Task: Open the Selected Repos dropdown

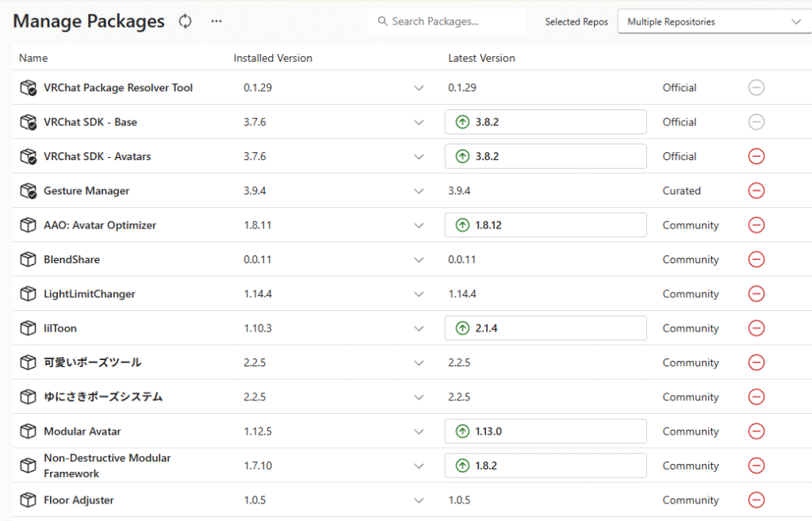Action: coord(714,21)
